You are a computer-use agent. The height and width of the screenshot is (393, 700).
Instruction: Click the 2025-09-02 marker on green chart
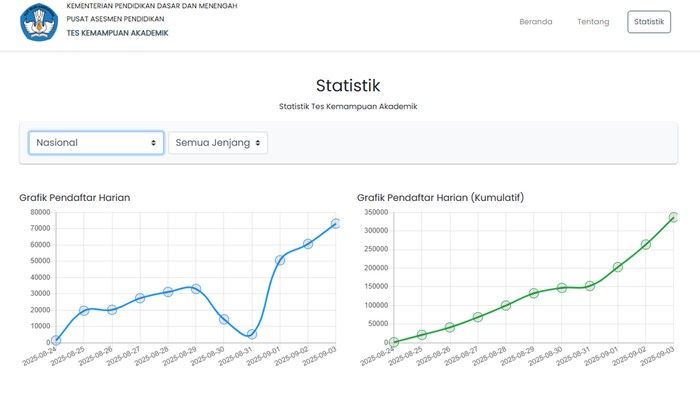(646, 244)
